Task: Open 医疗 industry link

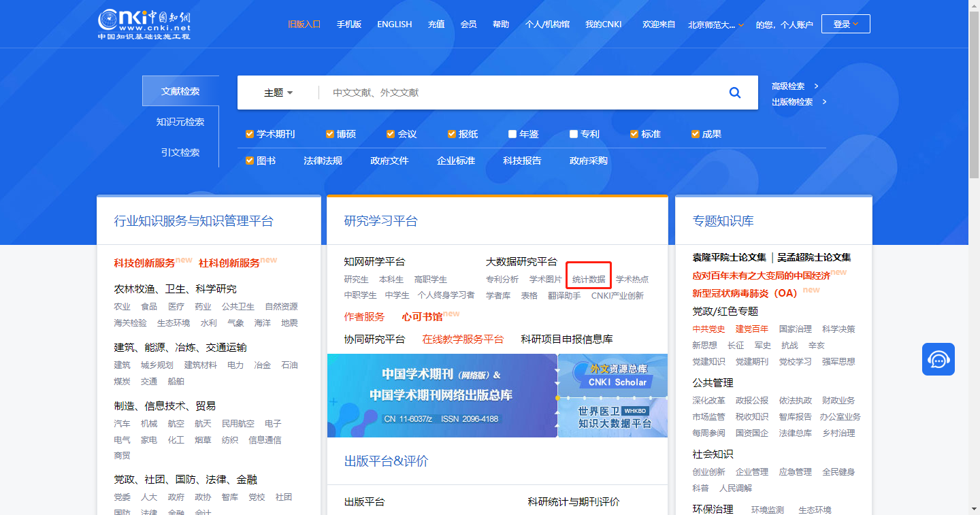Action: tap(176, 306)
